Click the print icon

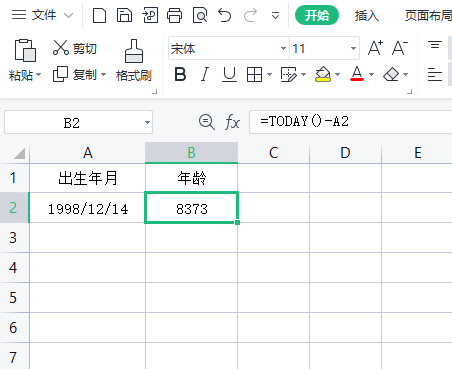point(174,15)
